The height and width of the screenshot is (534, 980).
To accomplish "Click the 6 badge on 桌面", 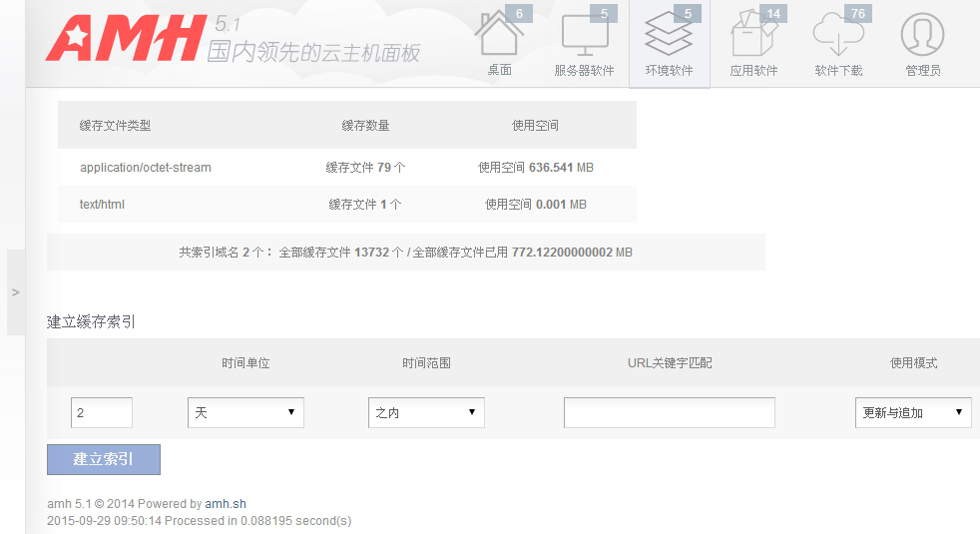I will [519, 13].
